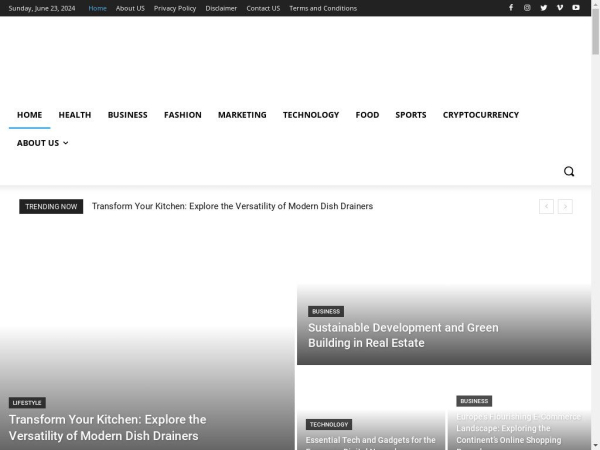
Task: Show next trending article arrow
Action: coord(565,207)
